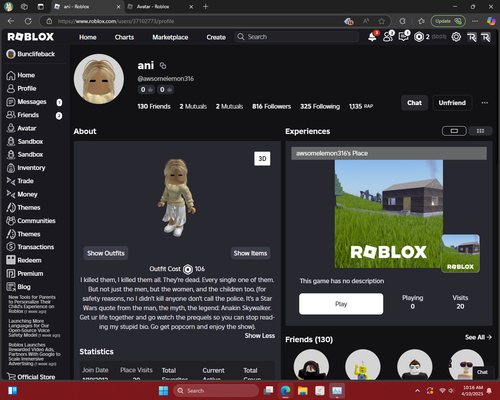Screen dimensions: 500x400
Task: Click Show Outfits button
Action: (x=106, y=253)
